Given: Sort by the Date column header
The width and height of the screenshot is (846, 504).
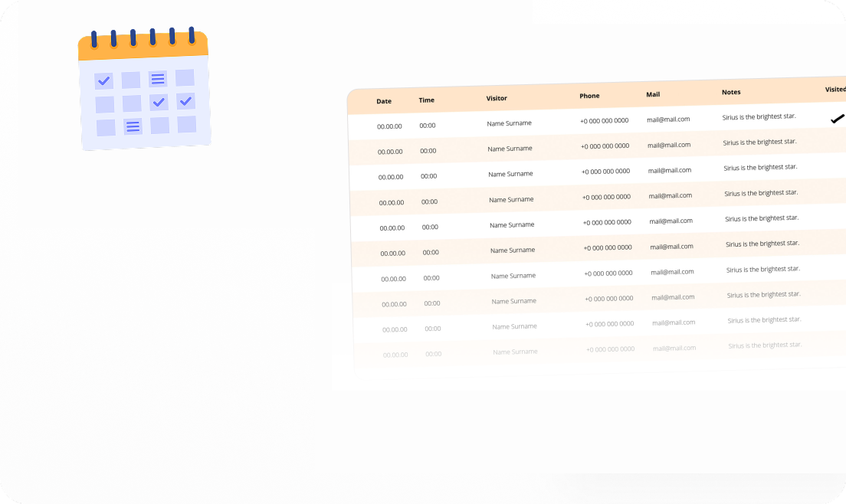Looking at the screenshot, I should click(384, 101).
